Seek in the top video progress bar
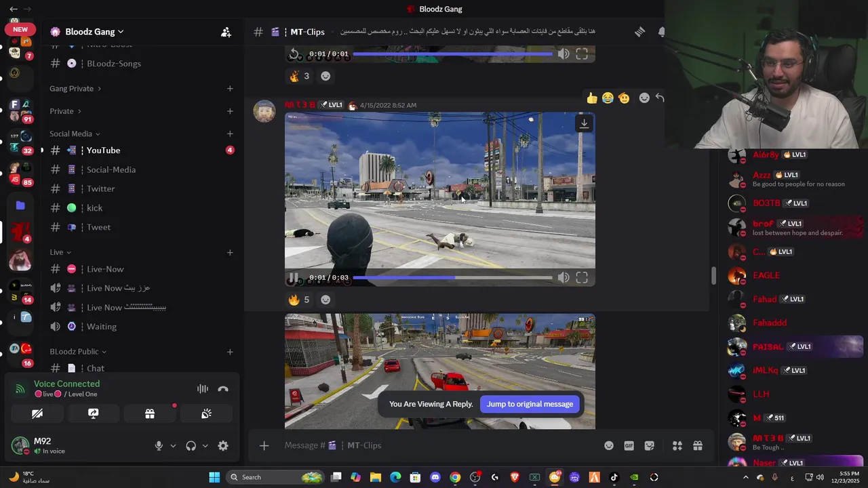 pos(452,54)
